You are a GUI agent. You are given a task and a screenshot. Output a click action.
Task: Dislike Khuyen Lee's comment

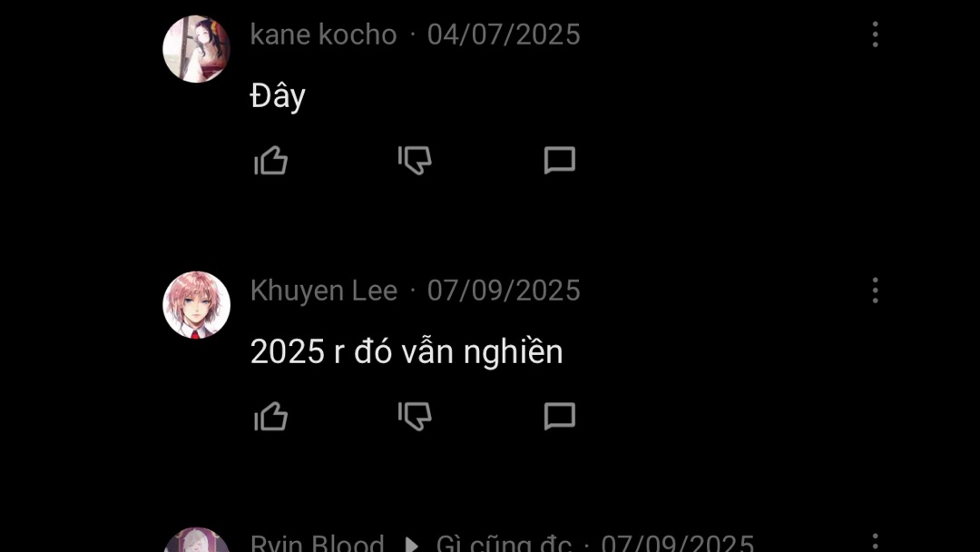click(415, 417)
